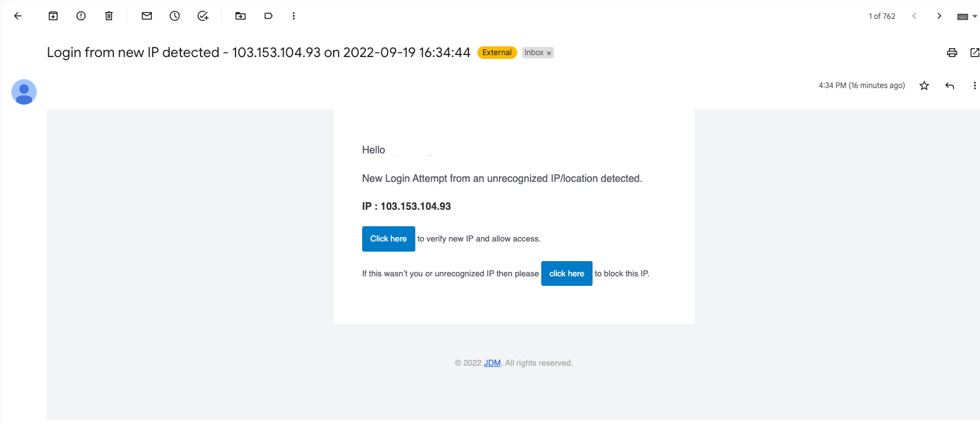Go to the next (older) email
Image resolution: width=980 pixels, height=424 pixels.
[939, 16]
